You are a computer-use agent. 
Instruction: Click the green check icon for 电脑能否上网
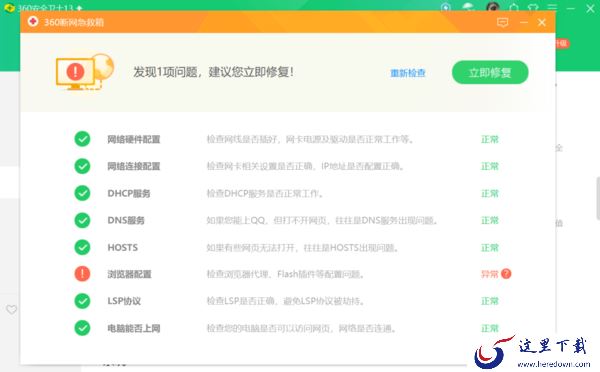[x=82, y=328]
